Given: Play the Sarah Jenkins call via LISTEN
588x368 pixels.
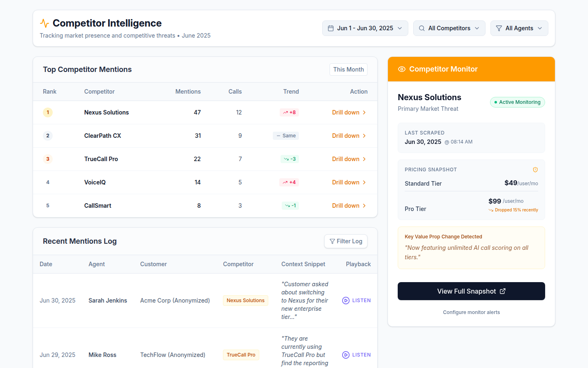Looking at the screenshot, I should tap(356, 301).
